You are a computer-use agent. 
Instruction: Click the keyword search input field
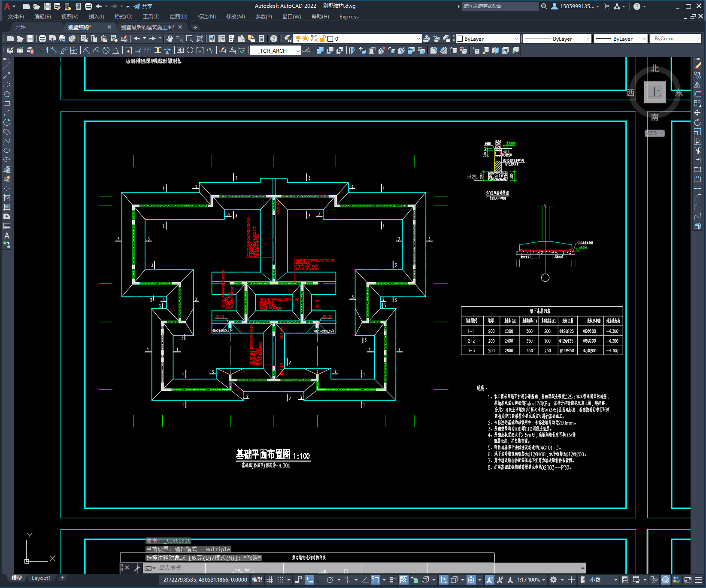[500, 6]
